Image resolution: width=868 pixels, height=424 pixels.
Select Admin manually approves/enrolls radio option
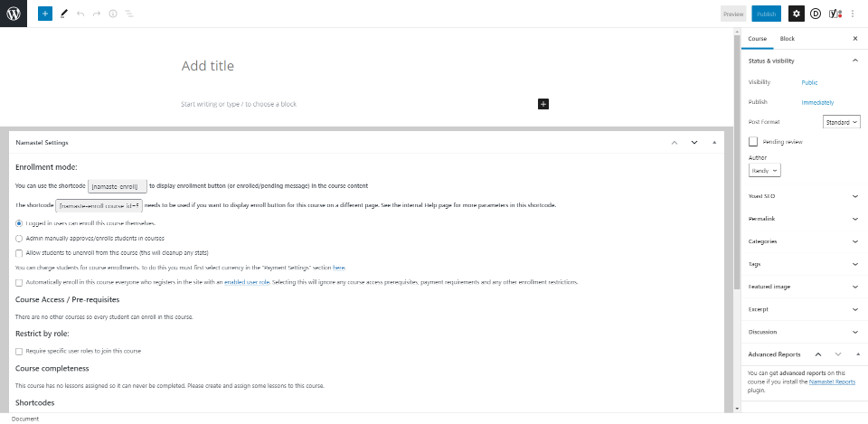coord(19,238)
